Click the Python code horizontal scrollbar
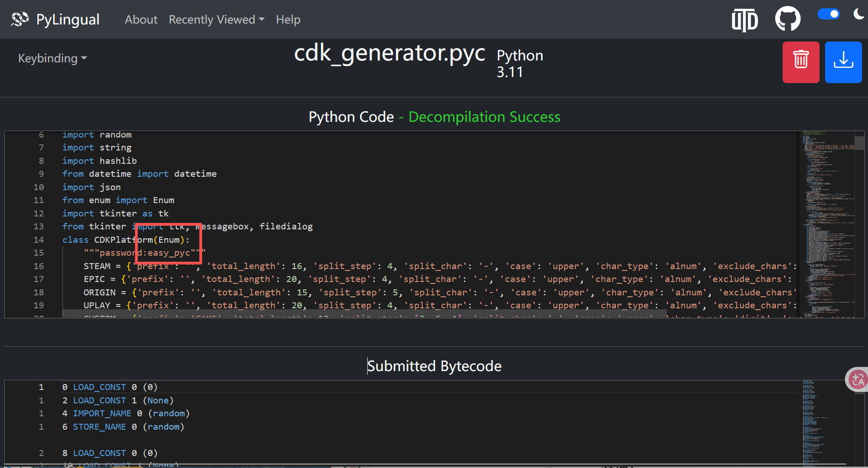The width and height of the screenshot is (868, 468). pos(365,313)
